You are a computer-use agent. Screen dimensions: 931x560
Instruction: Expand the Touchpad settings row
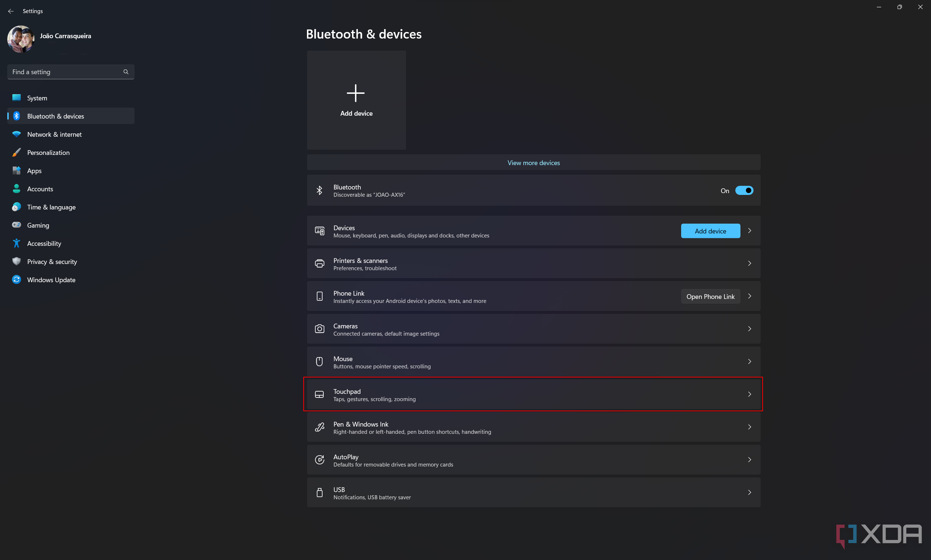(750, 394)
